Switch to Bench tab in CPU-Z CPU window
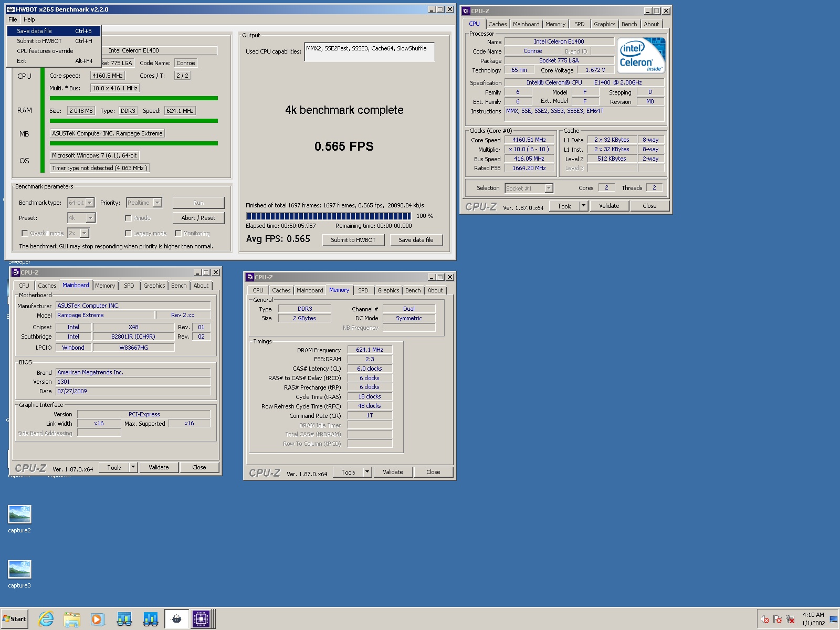Screen dimensions: 840x630 [629, 24]
